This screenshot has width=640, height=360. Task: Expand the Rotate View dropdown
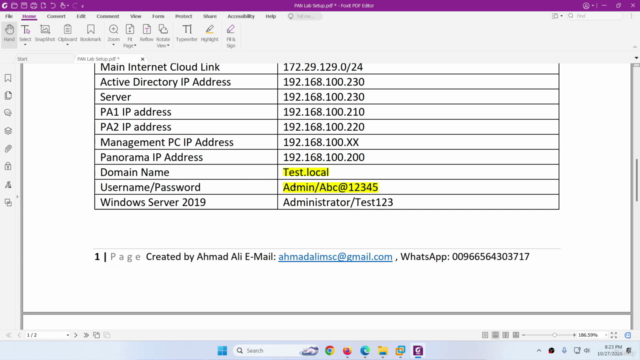click(168, 46)
